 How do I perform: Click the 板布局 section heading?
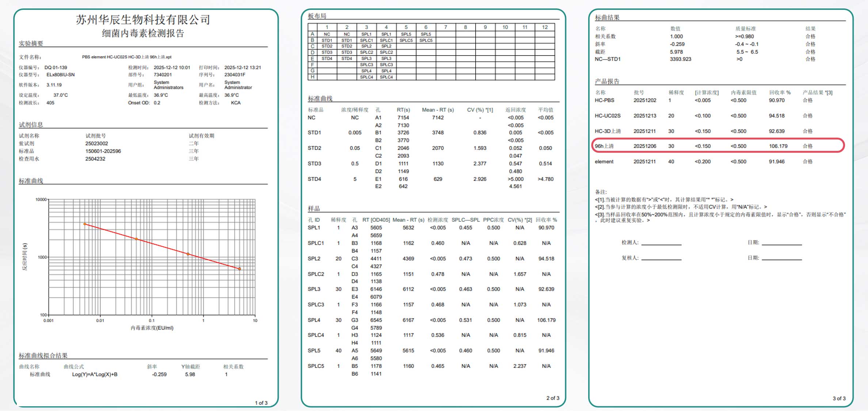(x=317, y=16)
